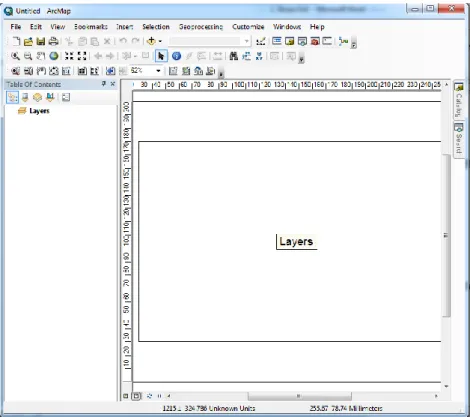This screenshot has width=470, height=417.
Task: Select the layout Zoom In tool
Action: pyautogui.click(x=15, y=71)
